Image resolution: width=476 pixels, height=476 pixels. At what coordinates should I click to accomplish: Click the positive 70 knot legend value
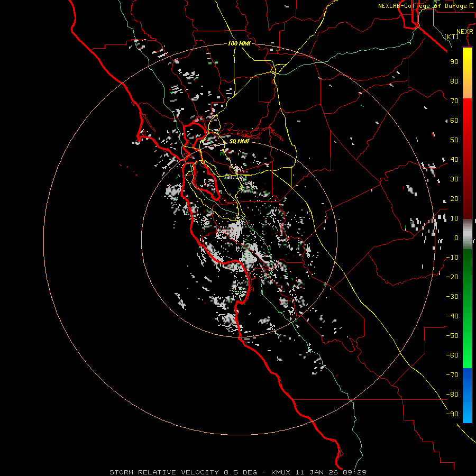(x=454, y=101)
